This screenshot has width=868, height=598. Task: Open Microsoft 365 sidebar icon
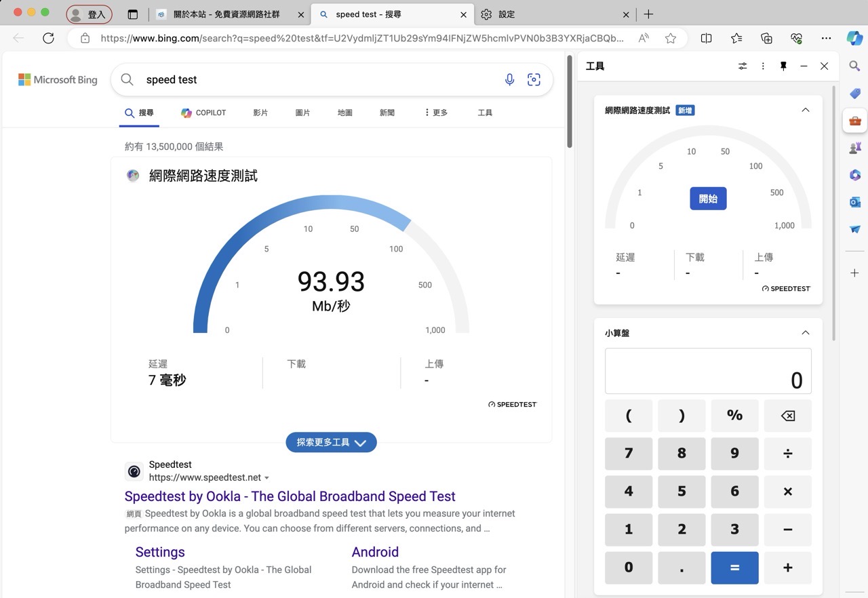pos(854,175)
